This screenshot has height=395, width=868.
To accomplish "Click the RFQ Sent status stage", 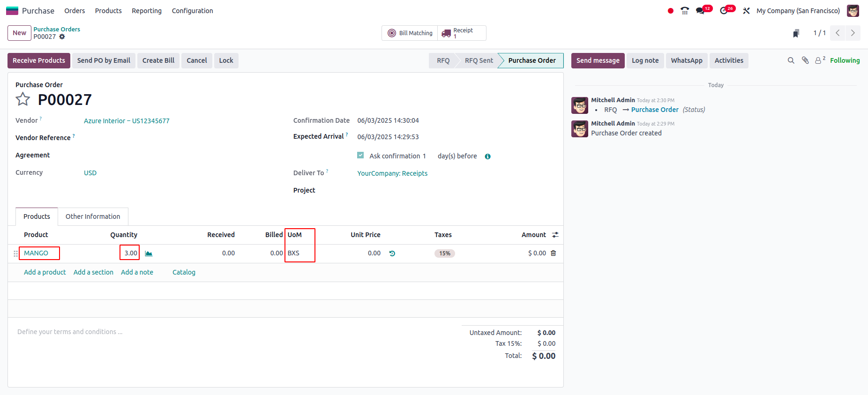I will 479,60.
